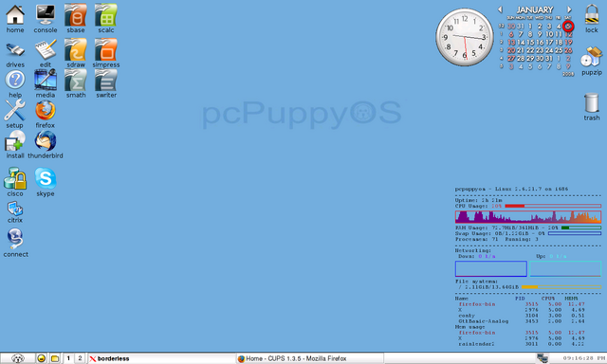The image size is (607, 364).
Task: Launch the firefox desktop icon
Action: [x=46, y=110]
